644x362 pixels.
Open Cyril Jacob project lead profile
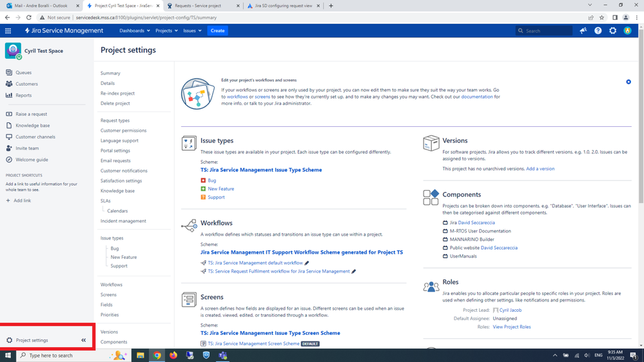[511, 310]
